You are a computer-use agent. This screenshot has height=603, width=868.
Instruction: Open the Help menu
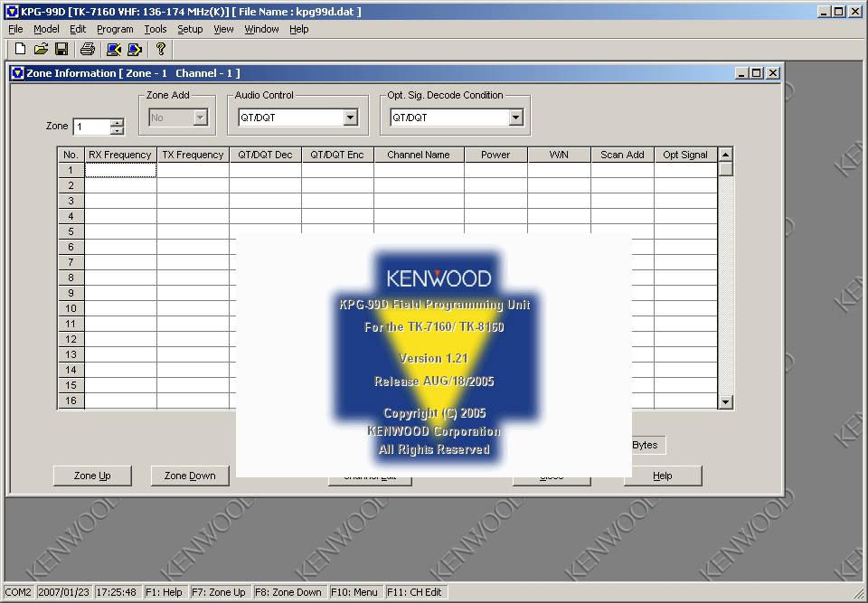pos(299,29)
